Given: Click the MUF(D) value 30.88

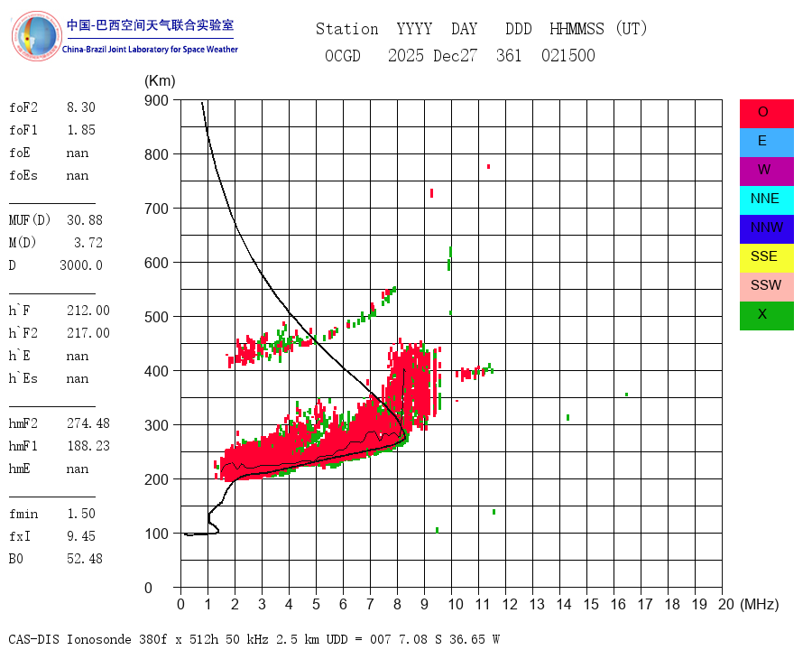Looking at the screenshot, I should pos(85,220).
